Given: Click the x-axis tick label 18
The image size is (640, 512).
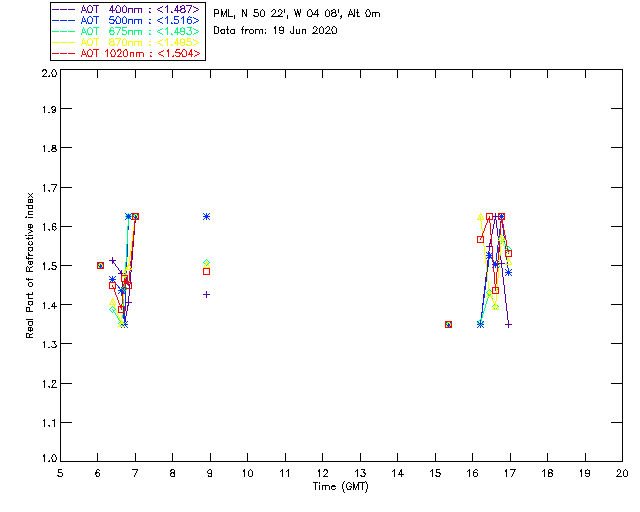Looking at the screenshot, I should [x=547, y=473].
